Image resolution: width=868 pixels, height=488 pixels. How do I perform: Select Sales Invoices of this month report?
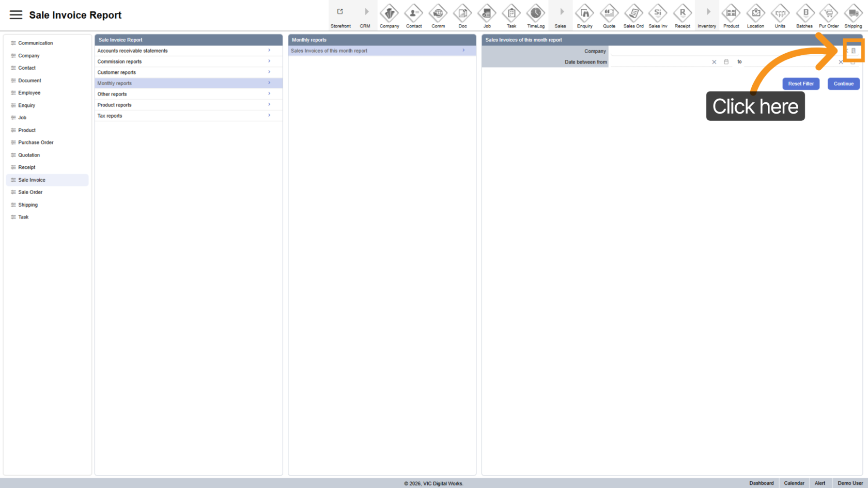[x=381, y=51]
